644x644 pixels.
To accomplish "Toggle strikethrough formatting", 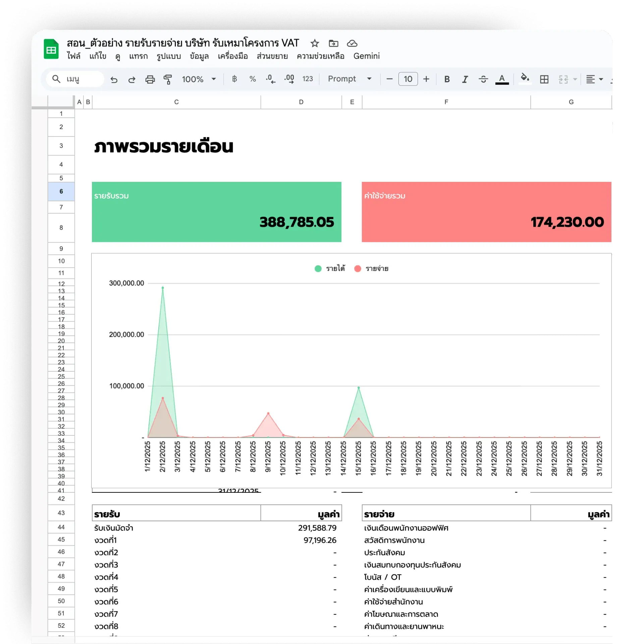I will coord(483,79).
